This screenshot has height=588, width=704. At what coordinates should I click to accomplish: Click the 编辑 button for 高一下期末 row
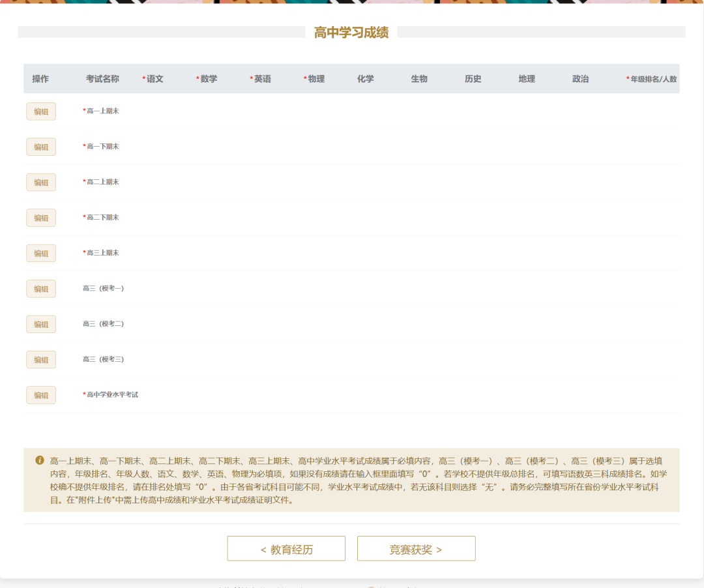pos(41,147)
